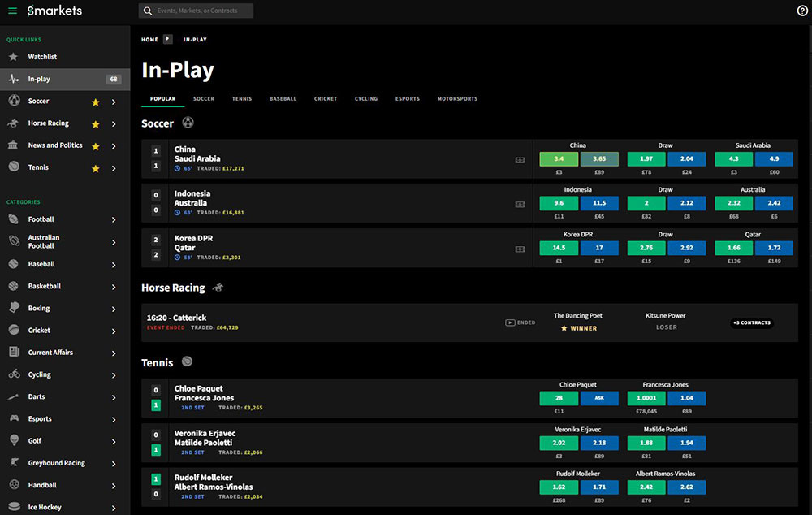This screenshot has height=515, width=812.
Task: Expand Boxing category chevron
Action: 114,309
